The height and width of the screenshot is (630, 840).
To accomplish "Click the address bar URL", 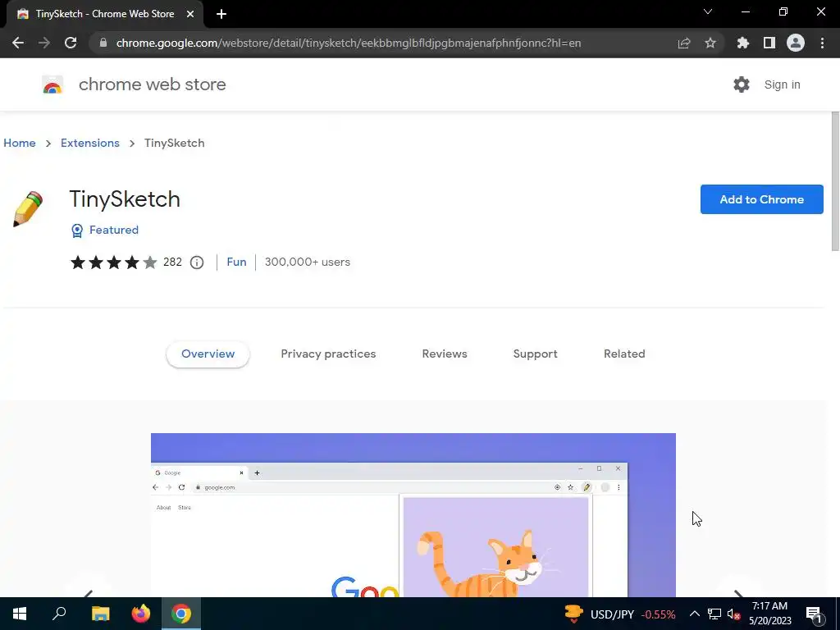I will [348, 43].
